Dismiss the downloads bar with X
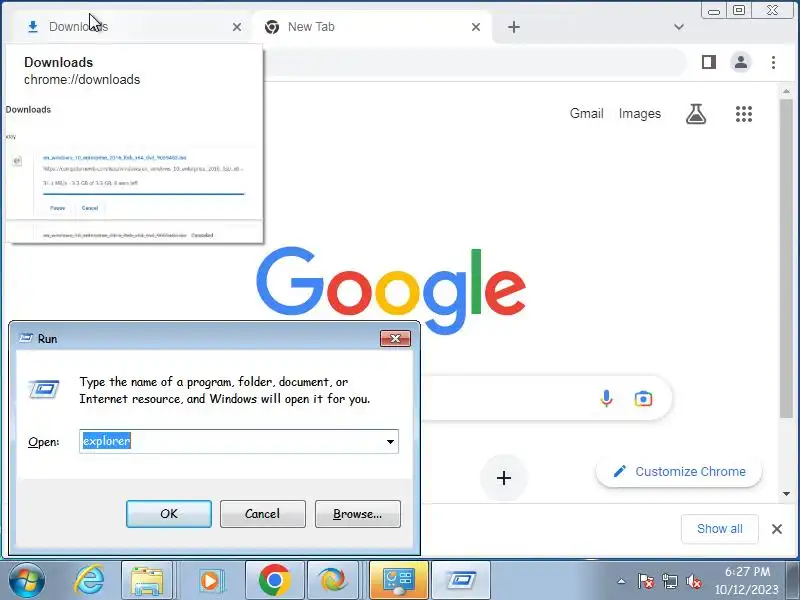Image resolution: width=800 pixels, height=600 pixels. (777, 529)
